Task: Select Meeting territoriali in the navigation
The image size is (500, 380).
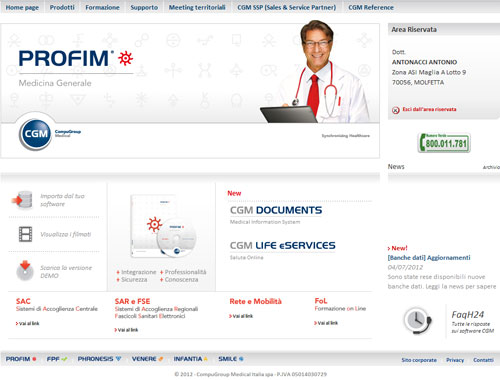Action: [197, 7]
